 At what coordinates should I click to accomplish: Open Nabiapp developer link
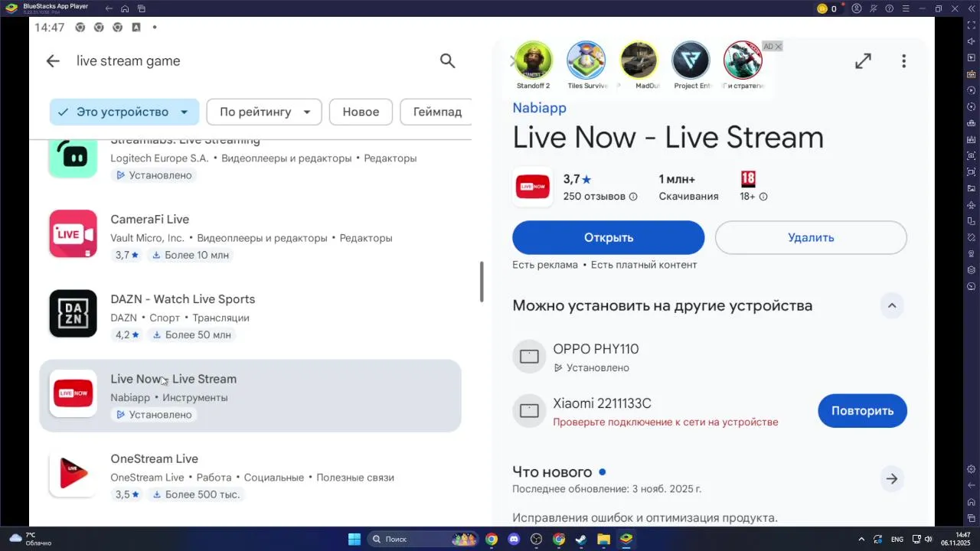(540, 108)
